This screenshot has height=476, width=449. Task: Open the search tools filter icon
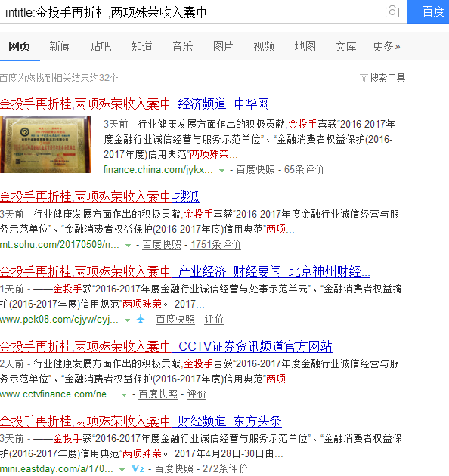tap(364, 78)
